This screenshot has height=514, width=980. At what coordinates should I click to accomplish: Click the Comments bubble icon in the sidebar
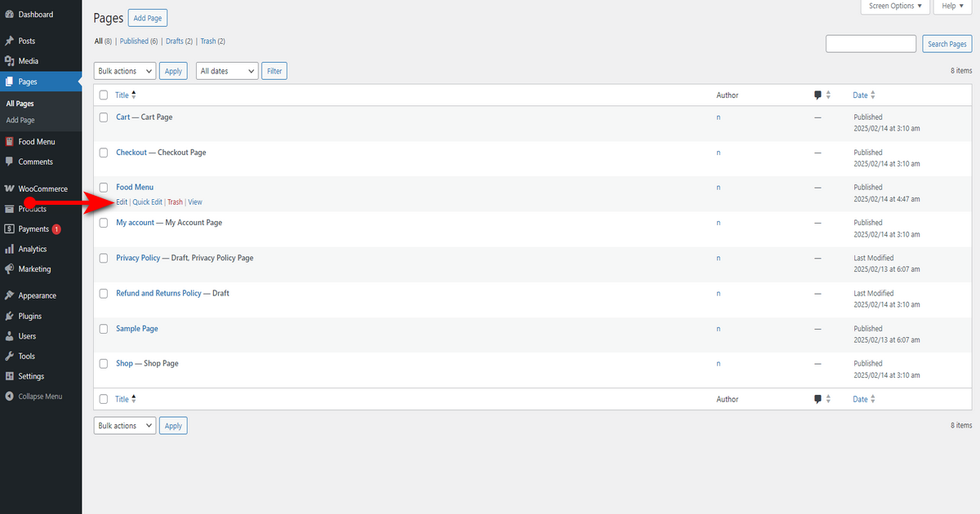9,162
